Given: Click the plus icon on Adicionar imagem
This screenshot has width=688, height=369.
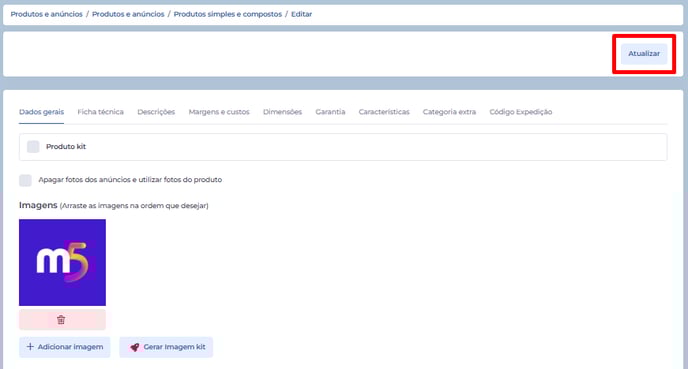Looking at the screenshot, I should click(30, 347).
